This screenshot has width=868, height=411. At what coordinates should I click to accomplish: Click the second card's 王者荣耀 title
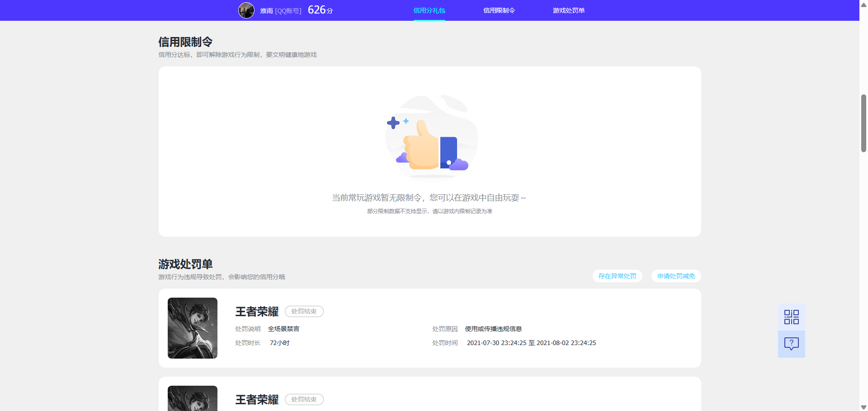pyautogui.click(x=257, y=400)
